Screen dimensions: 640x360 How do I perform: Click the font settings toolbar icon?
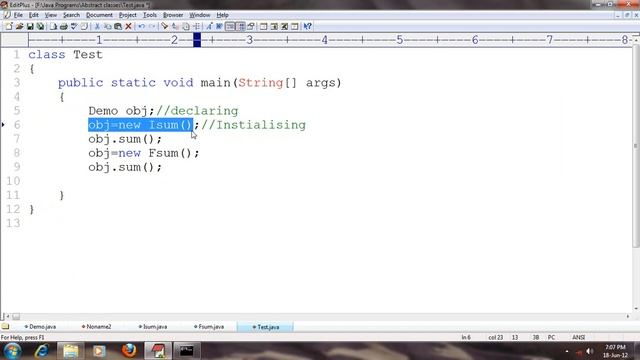(209, 27)
